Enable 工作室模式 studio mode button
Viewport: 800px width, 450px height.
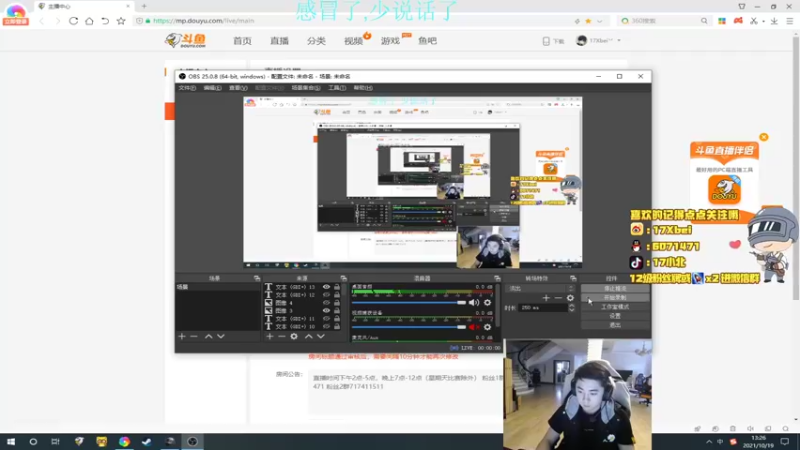615,307
